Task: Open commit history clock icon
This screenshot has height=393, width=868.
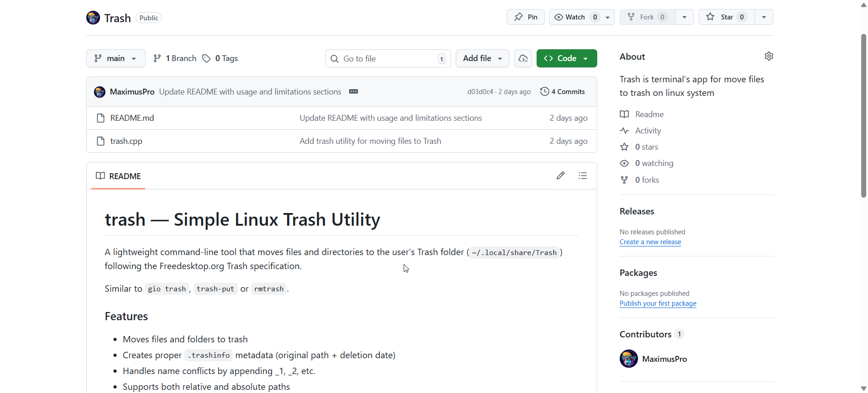Action: [x=545, y=91]
